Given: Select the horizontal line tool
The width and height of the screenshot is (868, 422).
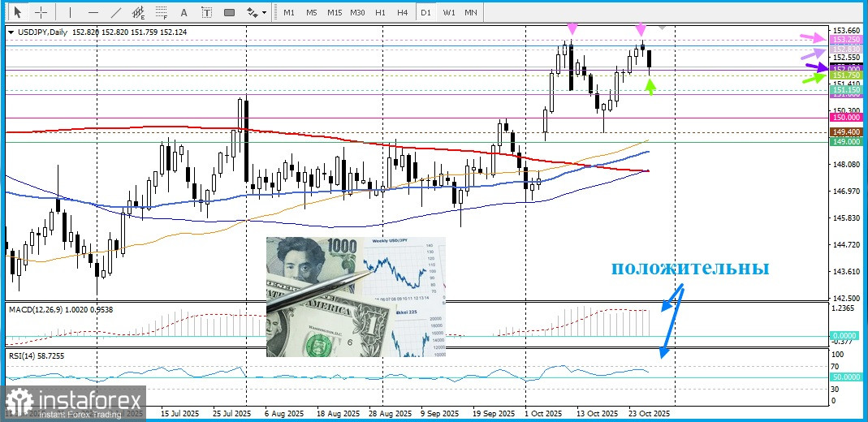Looking at the screenshot, I should (x=93, y=11).
